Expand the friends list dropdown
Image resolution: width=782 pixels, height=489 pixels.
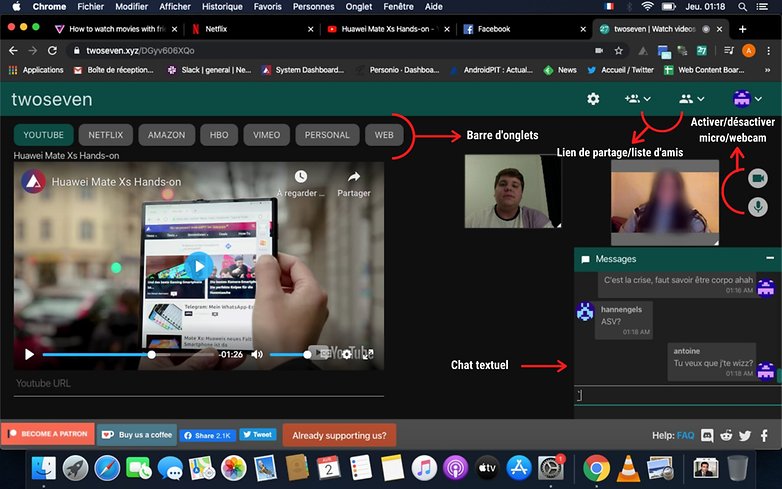tap(691, 99)
